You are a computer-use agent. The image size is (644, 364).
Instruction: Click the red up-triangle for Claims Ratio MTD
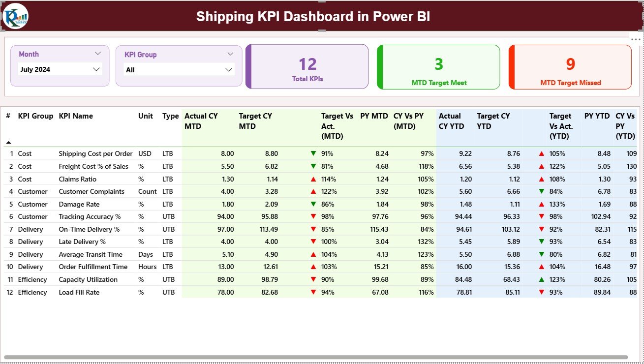(314, 179)
